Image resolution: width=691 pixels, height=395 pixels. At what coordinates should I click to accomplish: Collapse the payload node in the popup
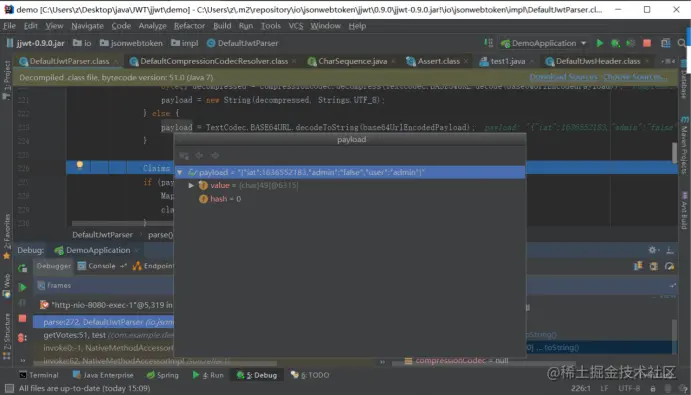coord(179,172)
